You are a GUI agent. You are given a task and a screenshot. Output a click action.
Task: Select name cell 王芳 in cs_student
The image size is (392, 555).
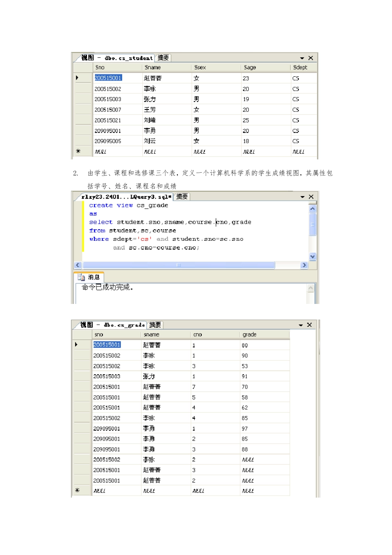click(x=166, y=109)
